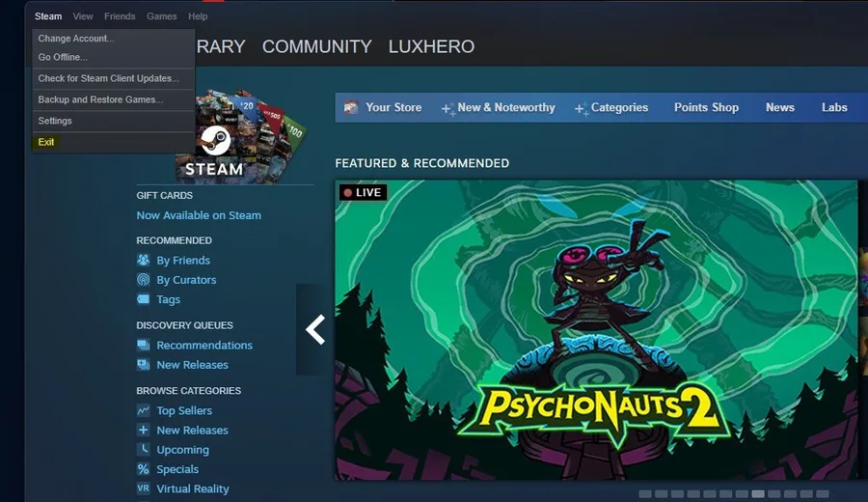Click the By Curators broadcast icon
The width and height of the screenshot is (868, 502).
(x=144, y=279)
